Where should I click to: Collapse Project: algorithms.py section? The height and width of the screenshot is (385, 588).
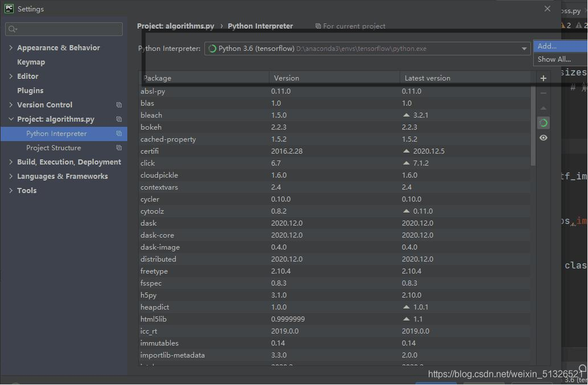10,119
